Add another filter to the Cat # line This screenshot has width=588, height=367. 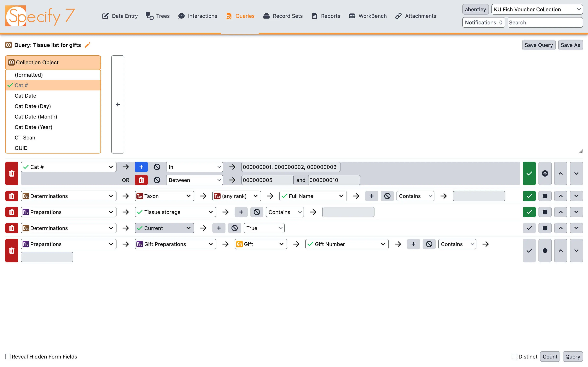coord(141,167)
